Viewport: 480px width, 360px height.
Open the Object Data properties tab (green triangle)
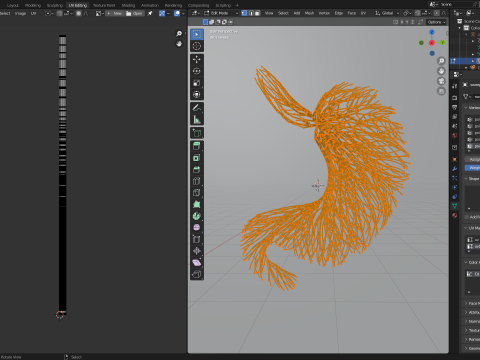pos(455,206)
